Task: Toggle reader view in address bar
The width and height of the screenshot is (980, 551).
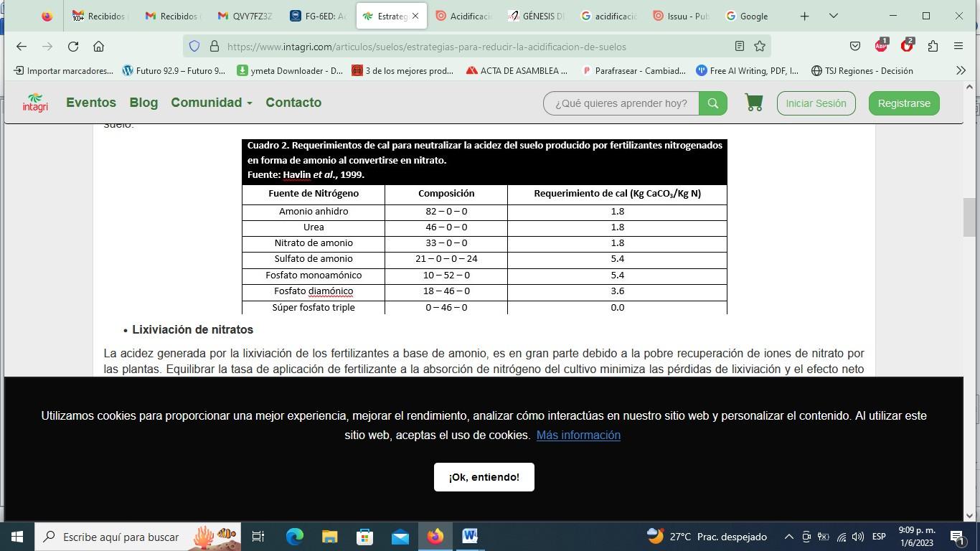Action: click(x=739, y=46)
